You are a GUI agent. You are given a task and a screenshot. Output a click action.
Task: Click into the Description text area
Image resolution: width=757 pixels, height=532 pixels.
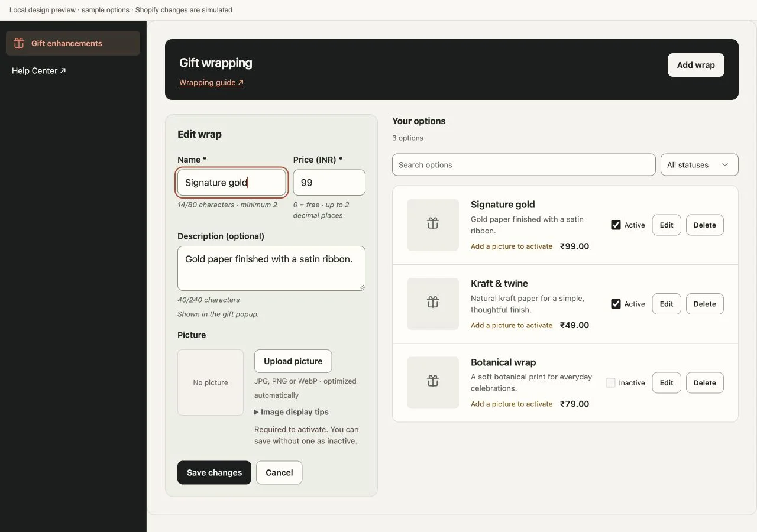click(x=271, y=268)
